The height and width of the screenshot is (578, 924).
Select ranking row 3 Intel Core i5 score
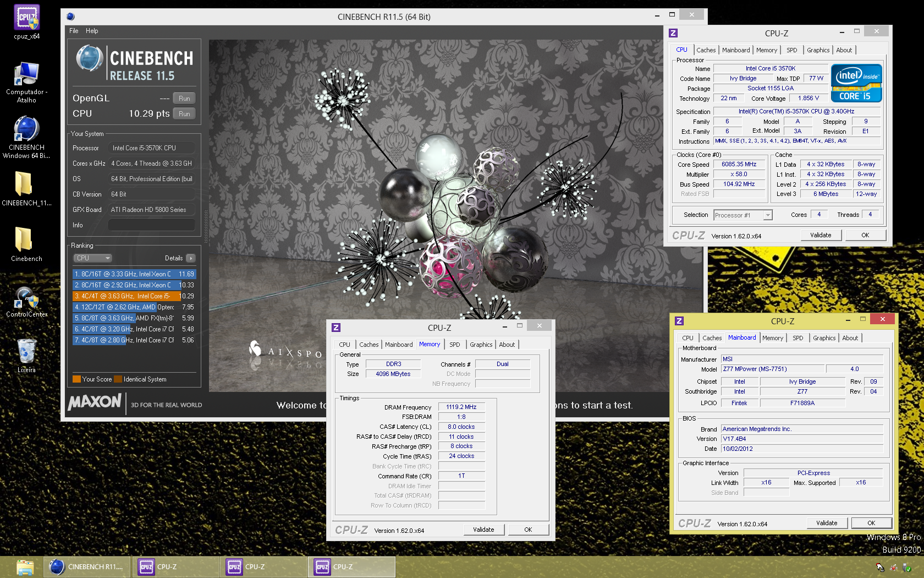tap(134, 296)
